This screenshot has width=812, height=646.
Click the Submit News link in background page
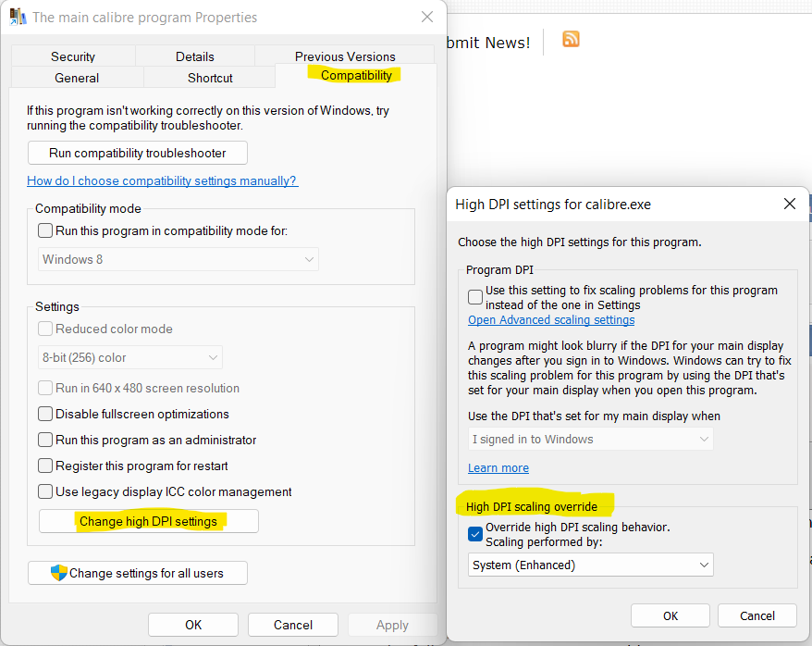click(x=488, y=43)
